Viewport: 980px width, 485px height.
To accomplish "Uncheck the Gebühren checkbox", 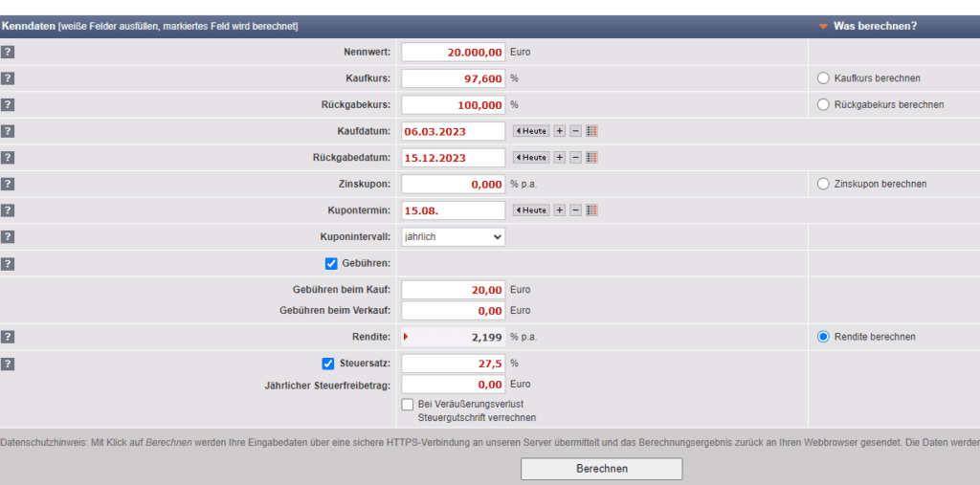I will point(331,264).
